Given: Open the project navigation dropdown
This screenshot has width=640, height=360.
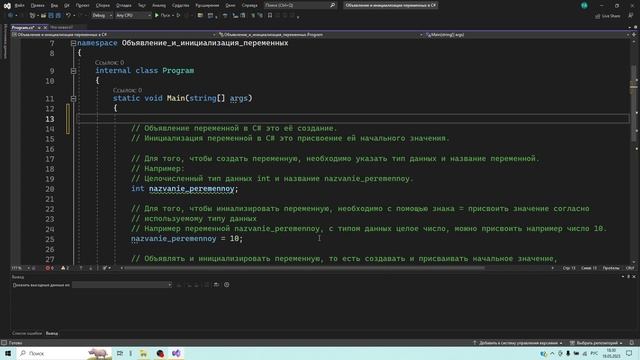Looking at the screenshot, I should coord(114,35).
